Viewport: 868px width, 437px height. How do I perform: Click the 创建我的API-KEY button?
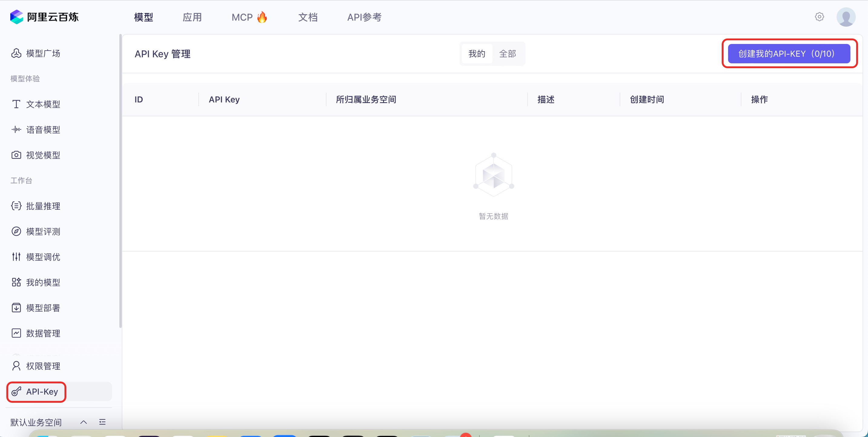coord(789,53)
